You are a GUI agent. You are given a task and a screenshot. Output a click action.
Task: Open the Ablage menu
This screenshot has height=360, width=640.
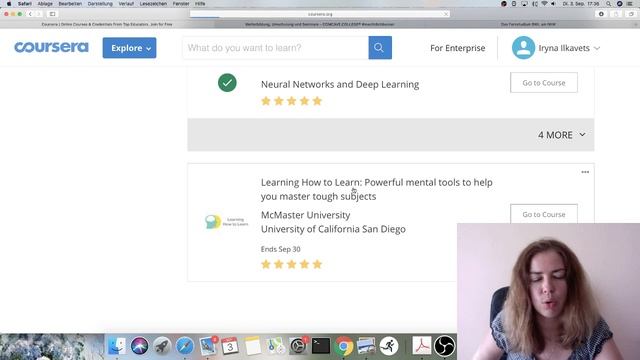45,4
